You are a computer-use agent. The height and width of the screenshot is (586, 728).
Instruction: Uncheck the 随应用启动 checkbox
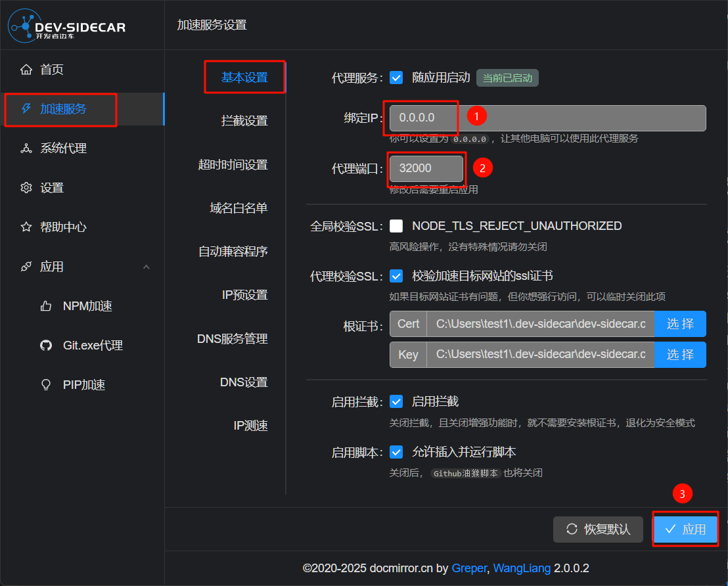(x=396, y=78)
